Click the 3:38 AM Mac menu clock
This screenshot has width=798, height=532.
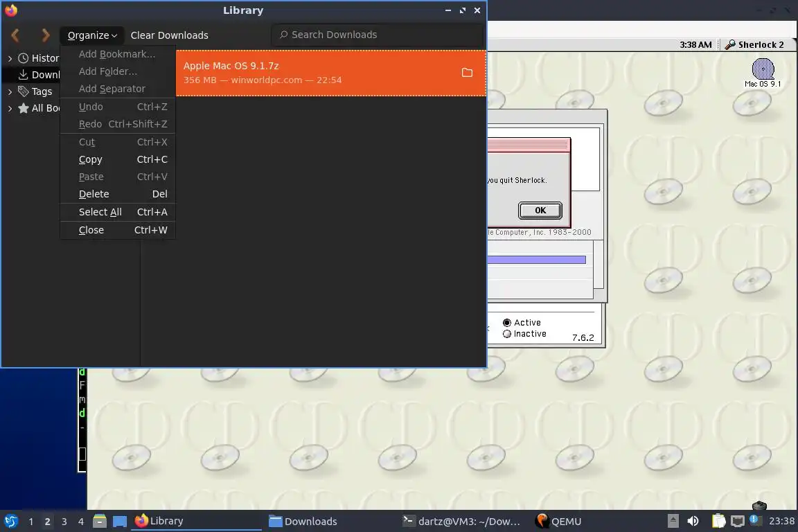point(695,45)
